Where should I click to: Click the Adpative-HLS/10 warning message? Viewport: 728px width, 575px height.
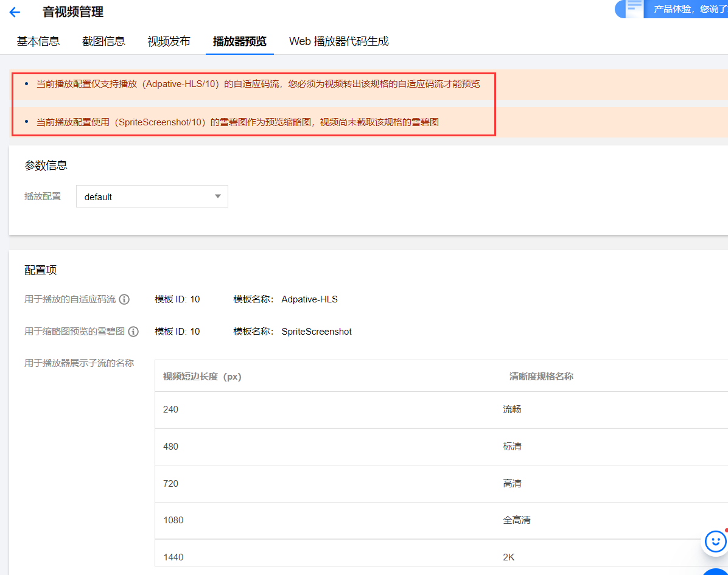pos(258,84)
